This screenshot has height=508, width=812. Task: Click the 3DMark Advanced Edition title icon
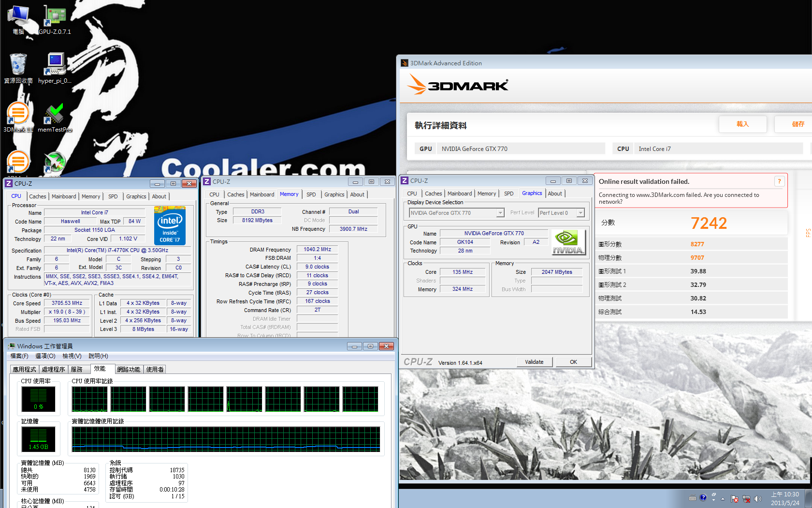(x=405, y=63)
